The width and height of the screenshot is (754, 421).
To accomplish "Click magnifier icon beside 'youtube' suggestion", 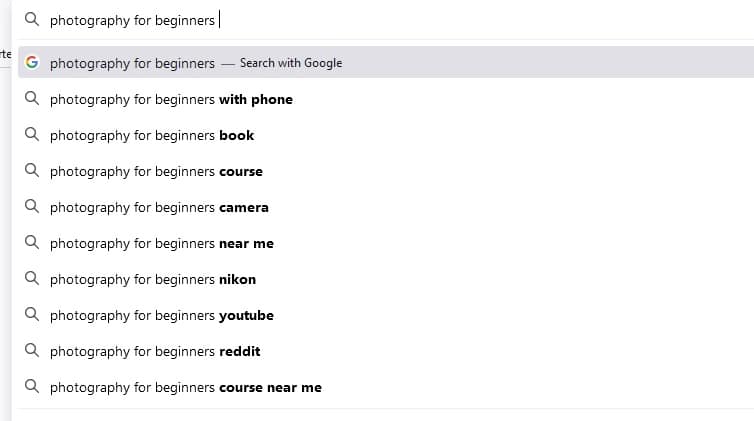I will [x=32, y=315].
